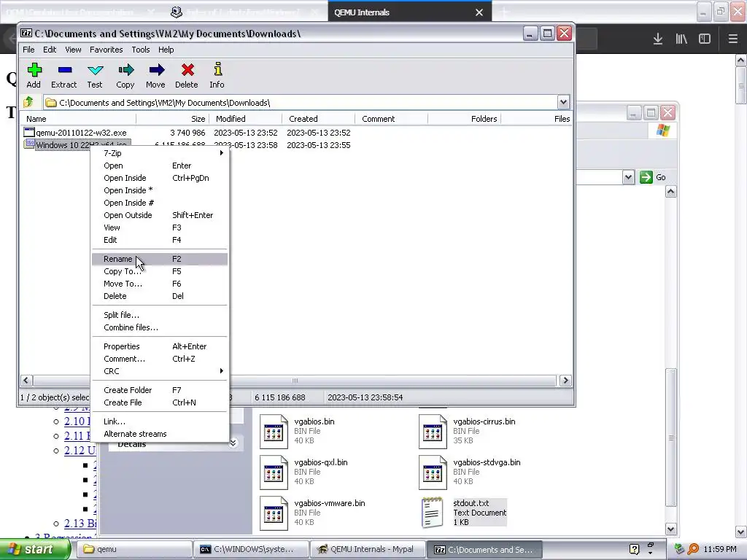Open the browser downloads arrow icon
The height and width of the screenshot is (560, 747).
click(657, 39)
